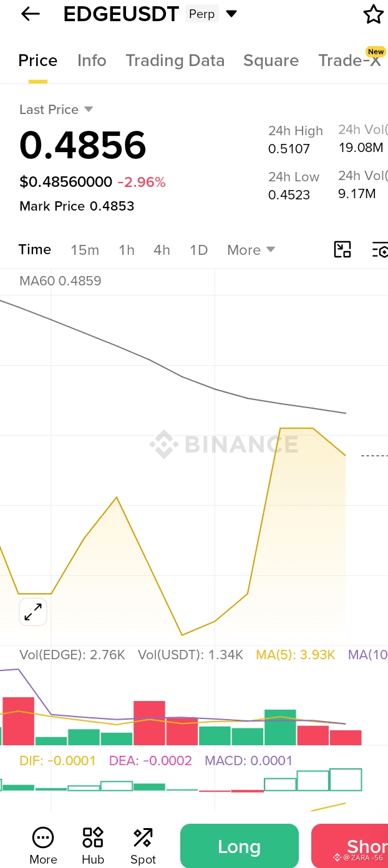Image resolution: width=388 pixels, height=868 pixels.
Task: Select the 15m chart interval
Action: tap(85, 250)
